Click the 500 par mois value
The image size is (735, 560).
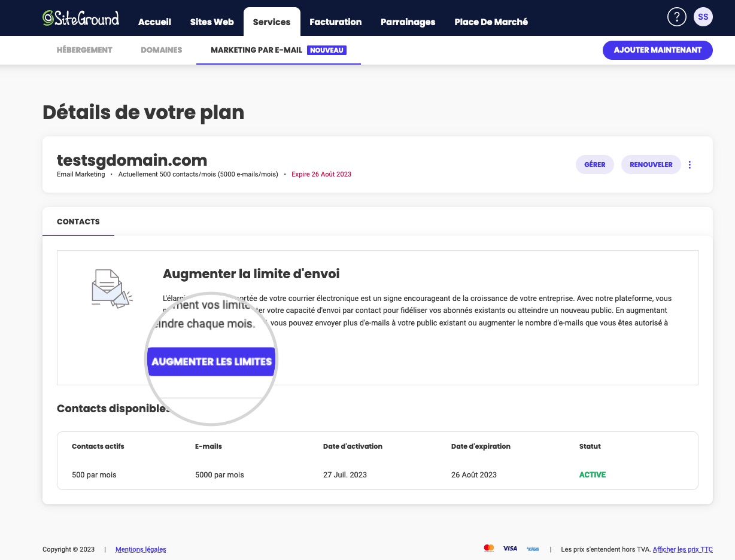94,475
